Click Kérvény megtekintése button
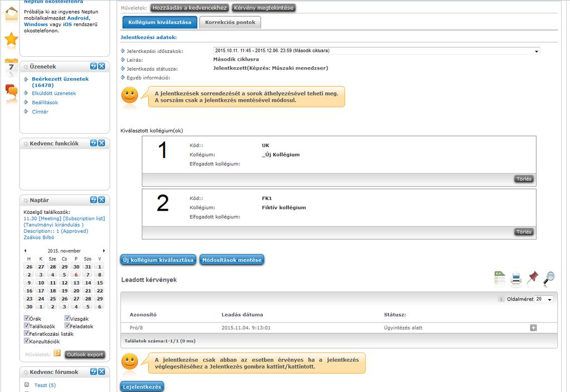 click(263, 8)
